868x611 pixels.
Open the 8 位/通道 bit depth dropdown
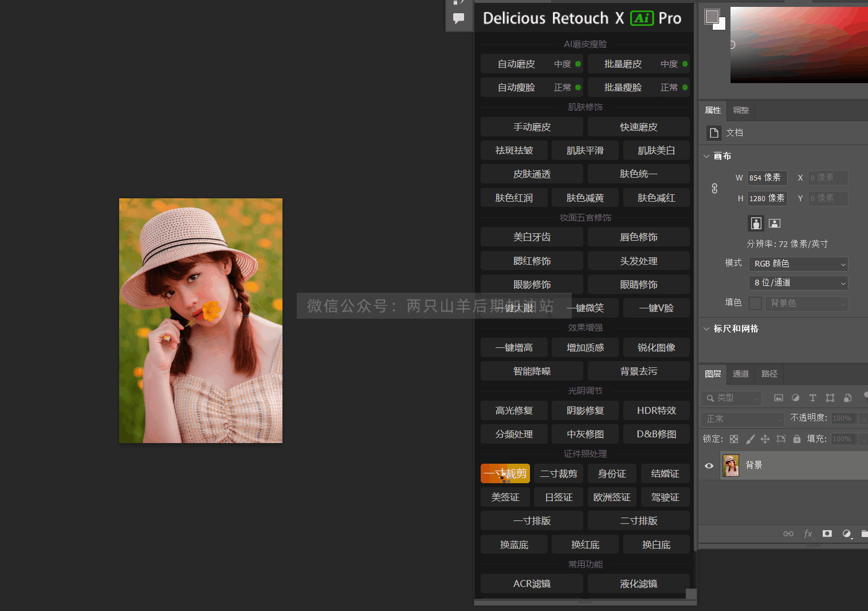coord(798,283)
